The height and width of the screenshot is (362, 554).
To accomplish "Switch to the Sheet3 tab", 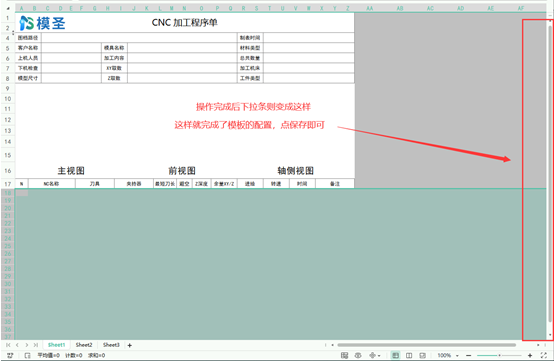I will coord(111,345).
